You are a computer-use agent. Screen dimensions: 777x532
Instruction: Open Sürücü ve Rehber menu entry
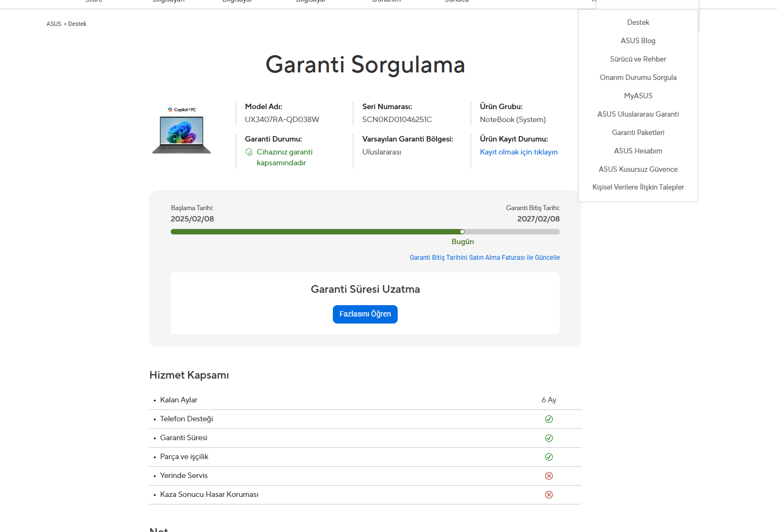(638, 59)
